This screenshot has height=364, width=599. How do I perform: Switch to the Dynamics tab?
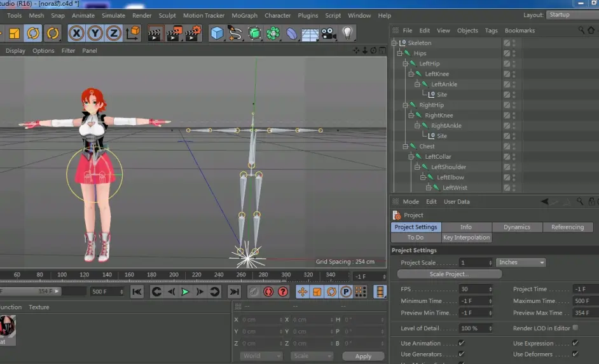[516, 227]
